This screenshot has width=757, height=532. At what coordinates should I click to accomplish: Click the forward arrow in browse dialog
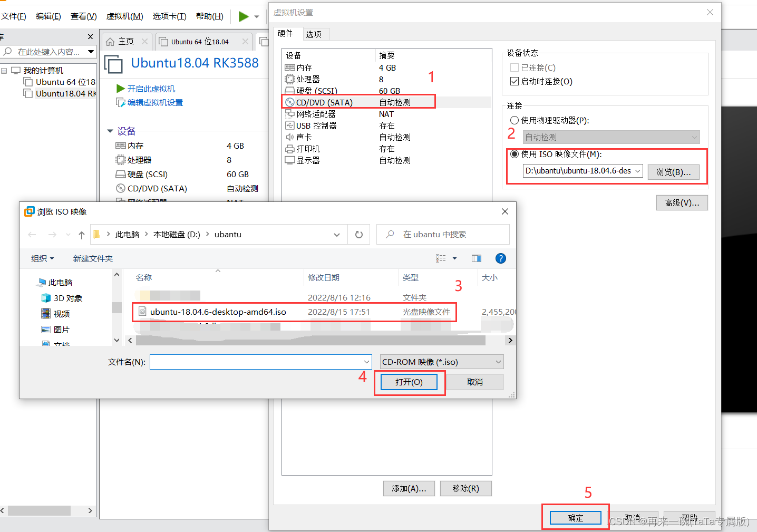52,235
